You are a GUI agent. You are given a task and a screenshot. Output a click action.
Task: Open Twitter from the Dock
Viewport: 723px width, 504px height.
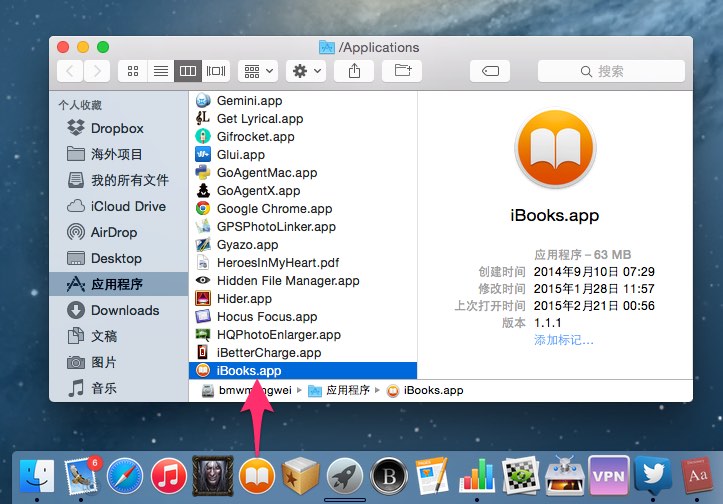pyautogui.click(x=653, y=475)
